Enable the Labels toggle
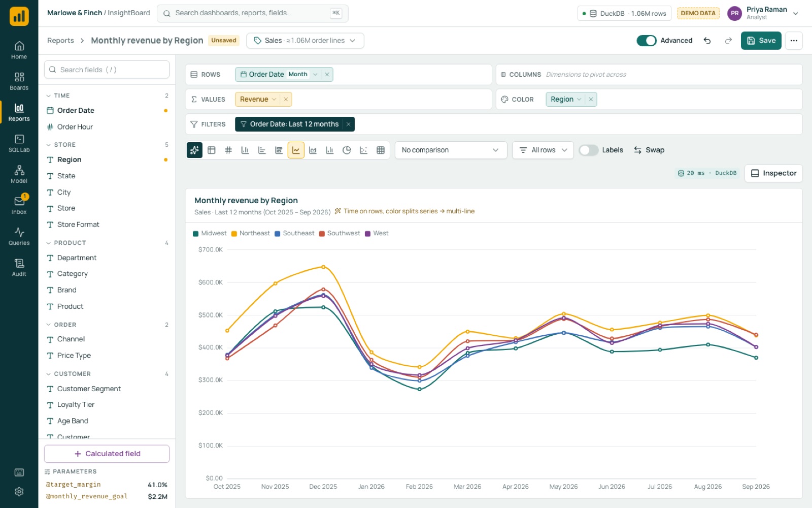The height and width of the screenshot is (508, 812). click(588, 150)
